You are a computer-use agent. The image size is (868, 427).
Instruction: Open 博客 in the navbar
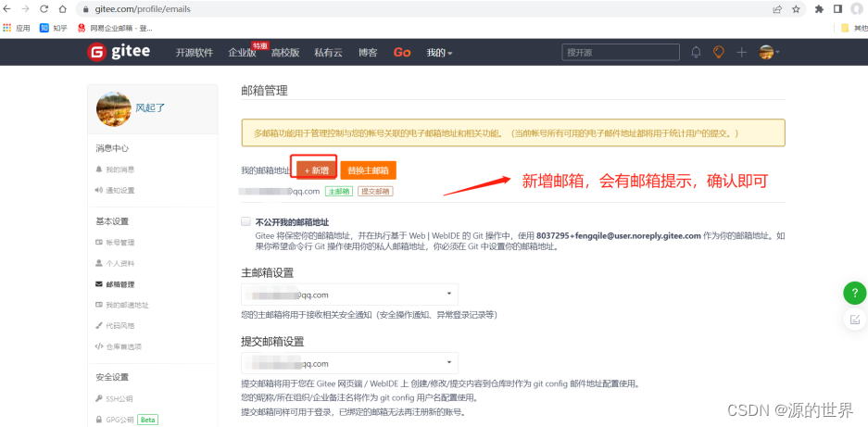click(368, 53)
